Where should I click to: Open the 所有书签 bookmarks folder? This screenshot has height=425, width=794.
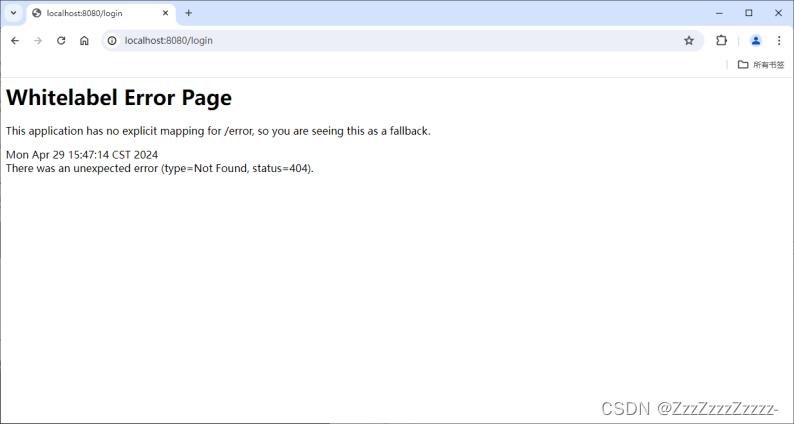(761, 65)
